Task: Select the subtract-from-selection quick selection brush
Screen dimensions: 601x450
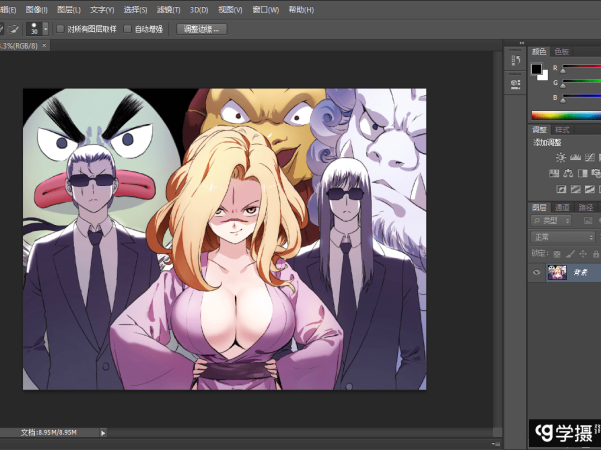Action: point(14,29)
